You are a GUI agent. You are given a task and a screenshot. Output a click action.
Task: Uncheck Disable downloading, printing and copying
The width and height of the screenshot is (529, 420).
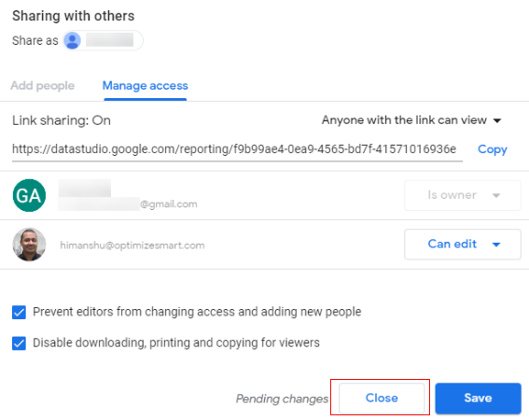20,343
